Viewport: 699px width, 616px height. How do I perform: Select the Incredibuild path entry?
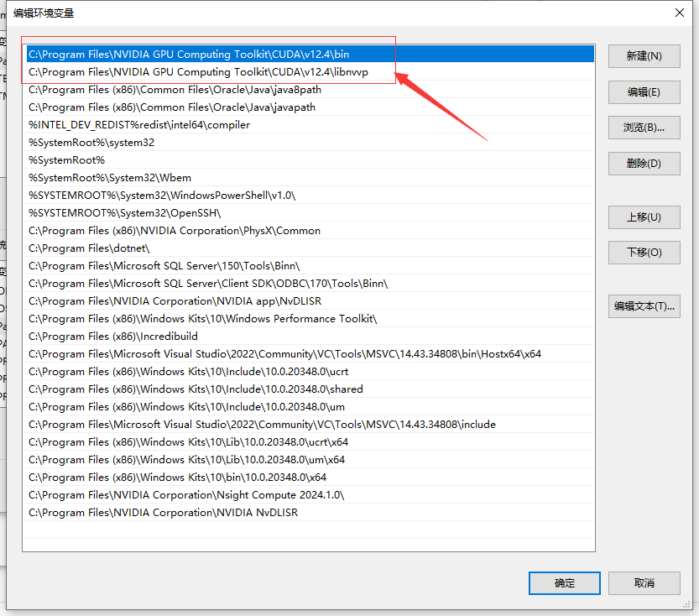point(104,337)
